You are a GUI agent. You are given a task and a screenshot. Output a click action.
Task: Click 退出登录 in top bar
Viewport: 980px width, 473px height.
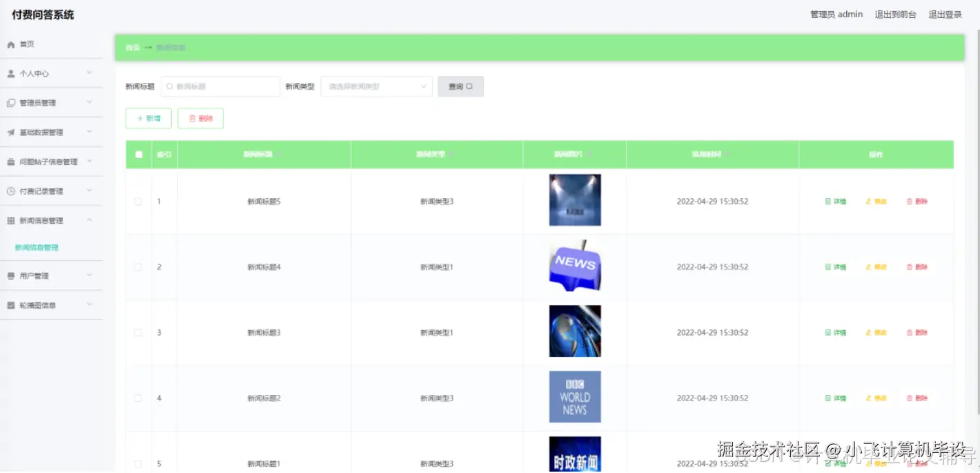point(945,15)
